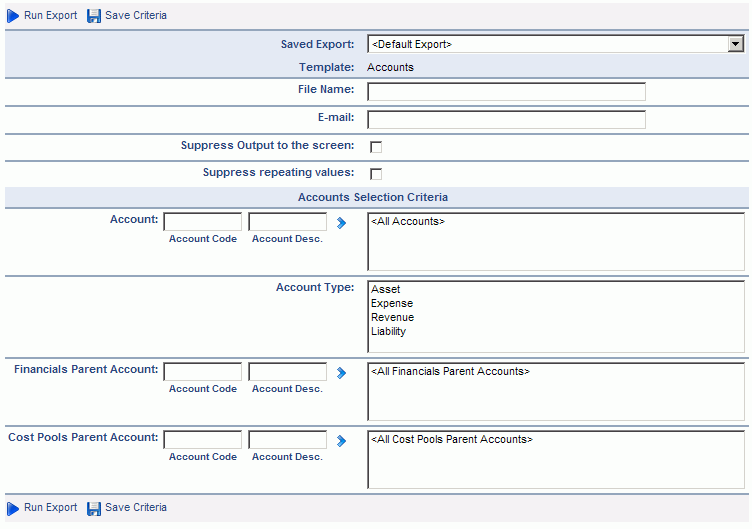The image size is (752, 529).
Task: Enable Suppress Output to the screen checkbox
Action: (x=376, y=147)
